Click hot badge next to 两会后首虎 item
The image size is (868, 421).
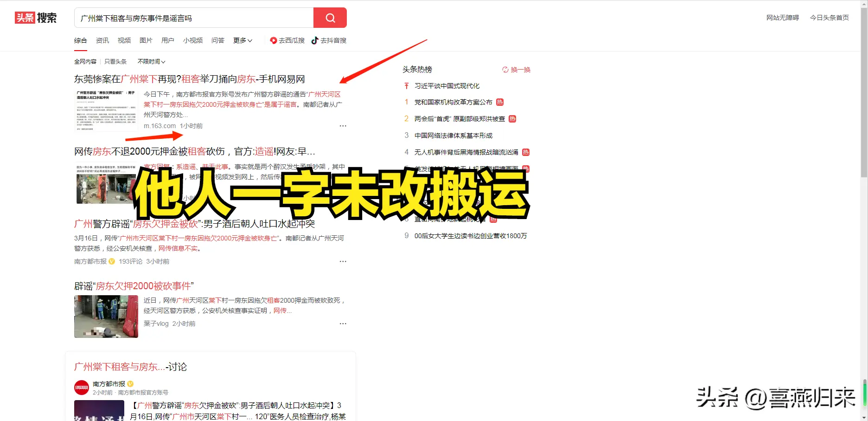(512, 119)
